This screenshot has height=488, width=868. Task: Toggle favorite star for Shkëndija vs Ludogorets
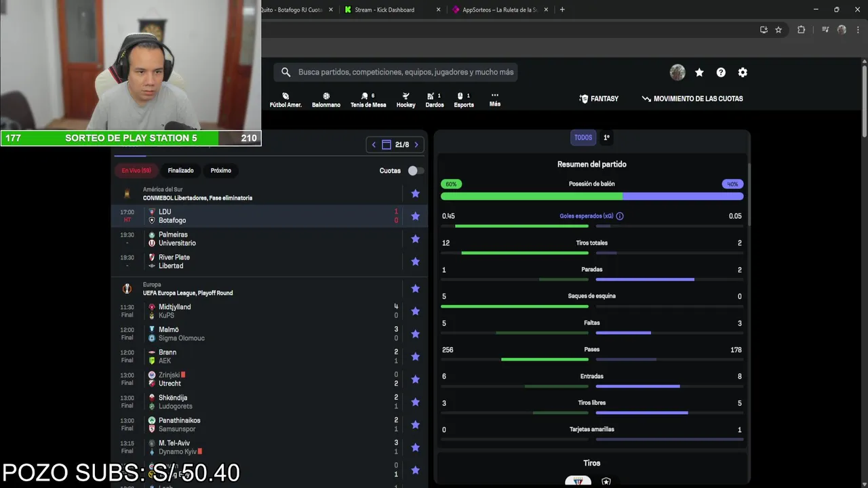pyautogui.click(x=416, y=402)
